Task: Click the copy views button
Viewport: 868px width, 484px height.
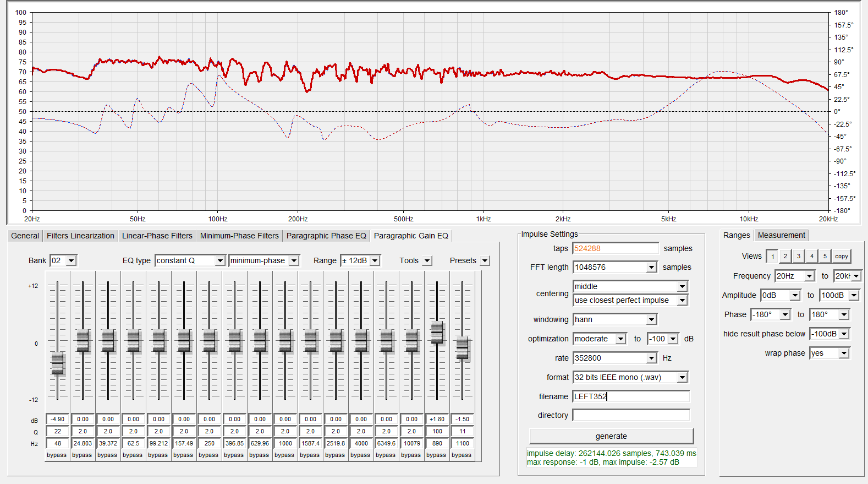Action: coord(841,256)
